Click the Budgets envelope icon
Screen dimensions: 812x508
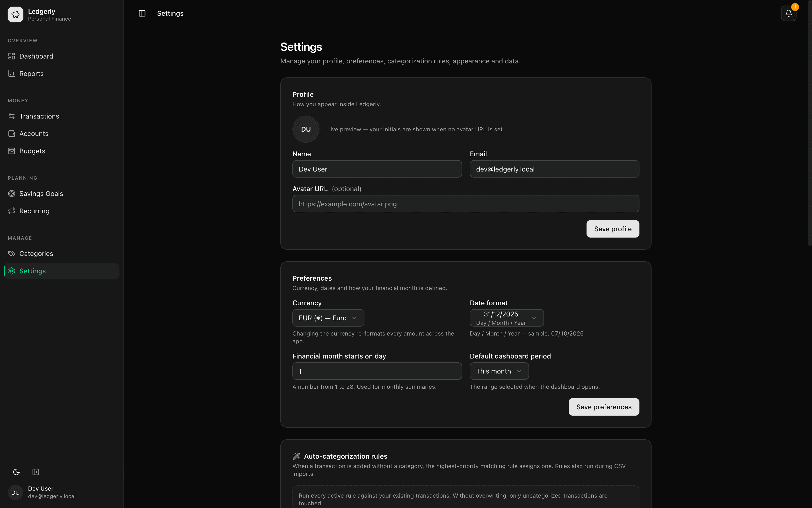[x=12, y=151]
